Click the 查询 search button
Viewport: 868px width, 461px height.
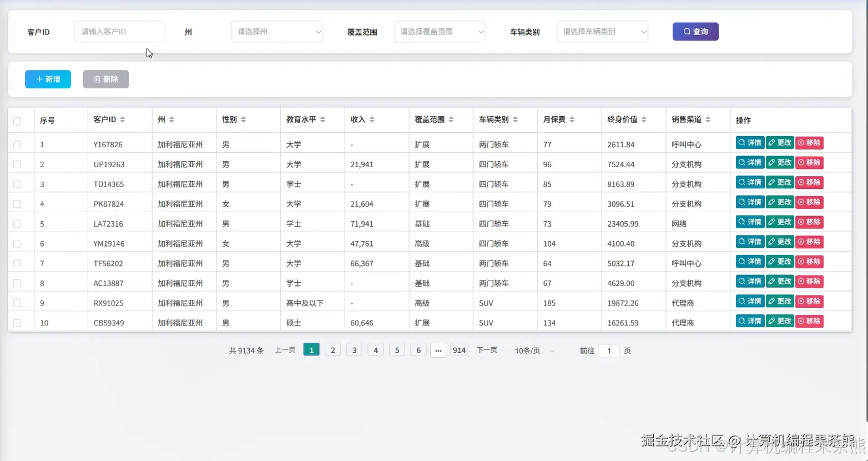(695, 32)
